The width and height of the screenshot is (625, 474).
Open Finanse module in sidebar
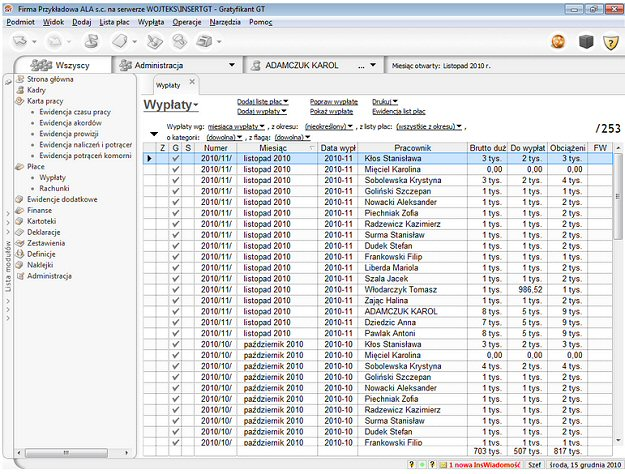(x=40, y=211)
